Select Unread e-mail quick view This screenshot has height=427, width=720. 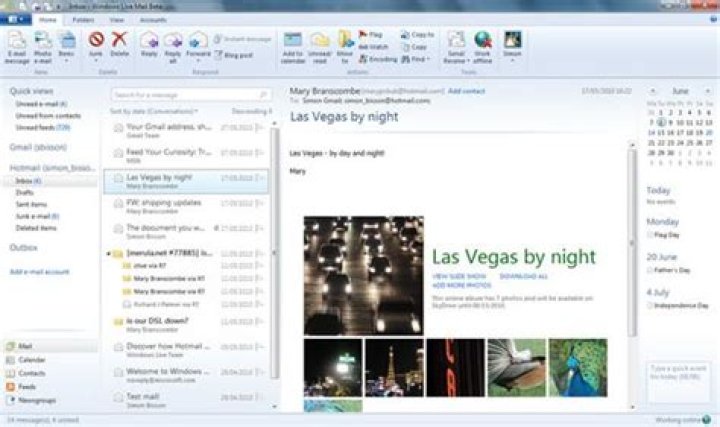[41, 104]
